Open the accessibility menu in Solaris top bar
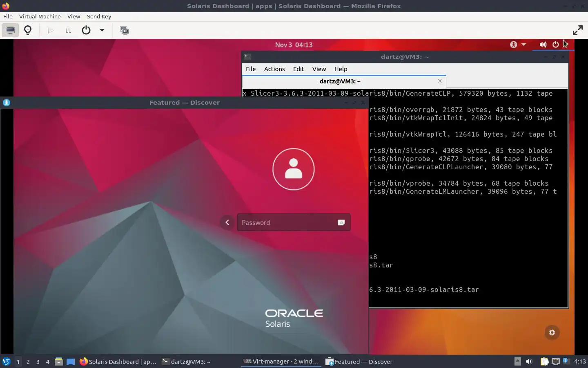 point(517,45)
